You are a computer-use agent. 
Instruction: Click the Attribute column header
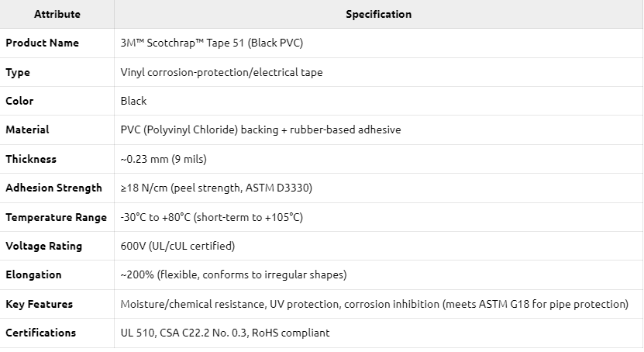pos(57,14)
